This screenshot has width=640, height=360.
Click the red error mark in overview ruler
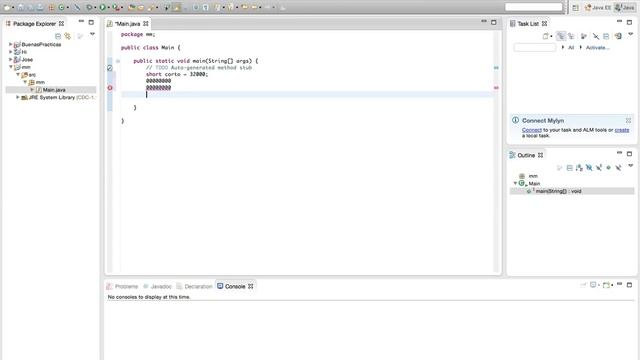[x=496, y=88]
